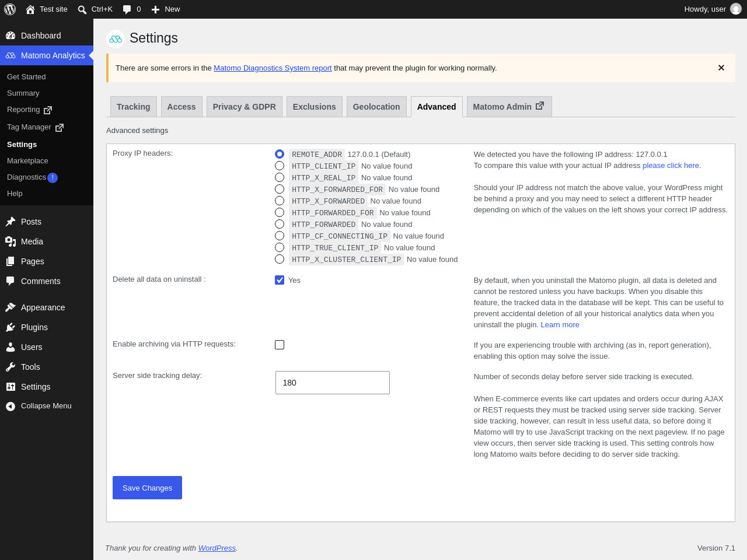The image size is (747, 560).
Task: Click the Media icon in sidebar
Action: pos(11,242)
